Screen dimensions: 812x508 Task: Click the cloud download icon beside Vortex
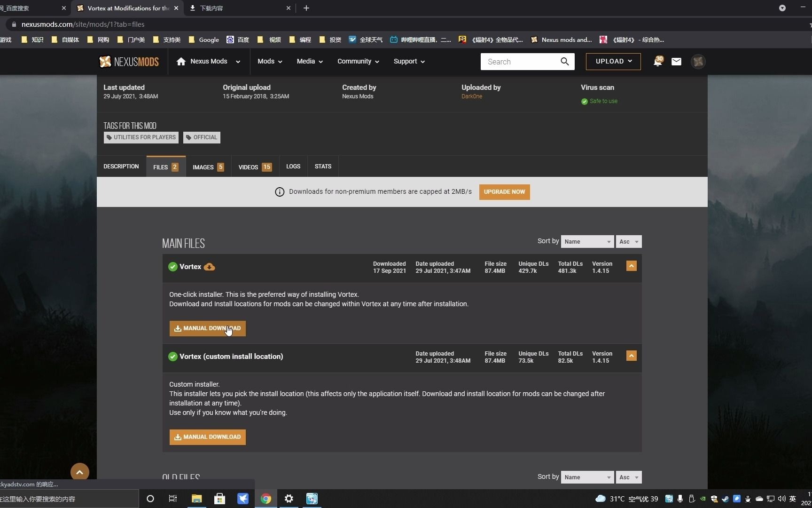pos(209,267)
